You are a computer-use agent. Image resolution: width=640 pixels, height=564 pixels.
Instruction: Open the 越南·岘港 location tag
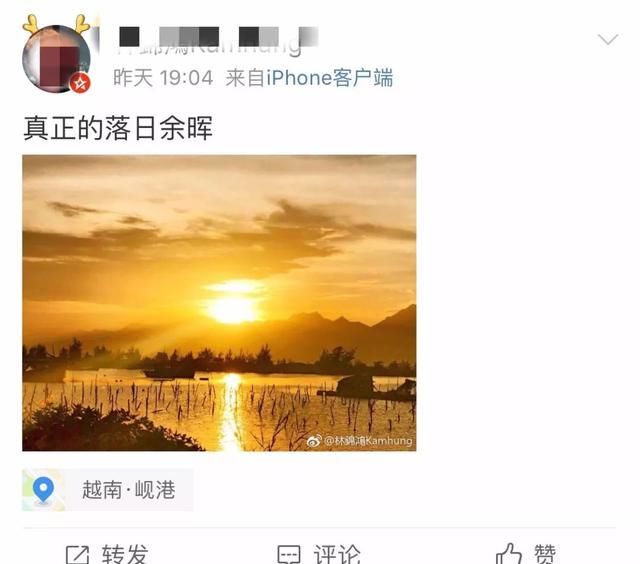click(108, 490)
